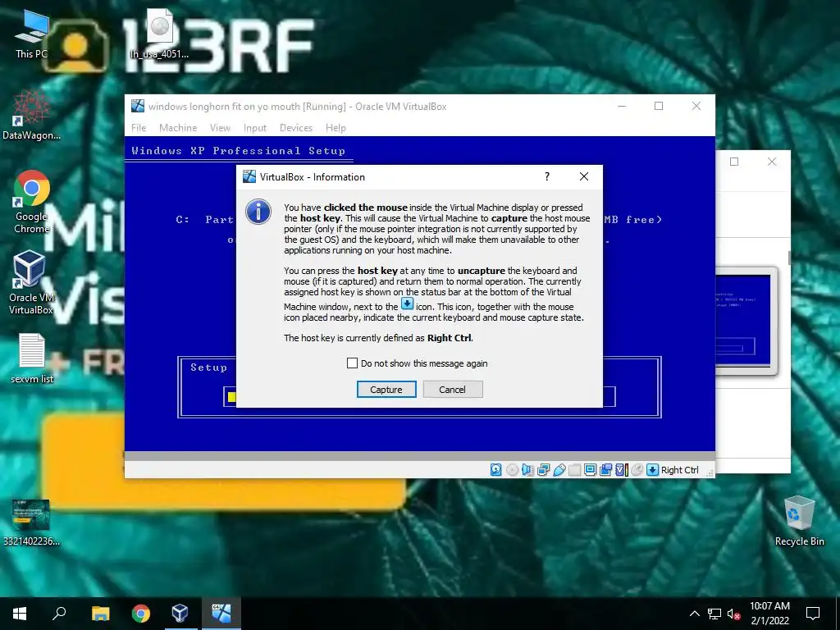Image resolution: width=840 pixels, height=630 pixels.
Task: Click the optical disk status icon
Action: pos(512,470)
